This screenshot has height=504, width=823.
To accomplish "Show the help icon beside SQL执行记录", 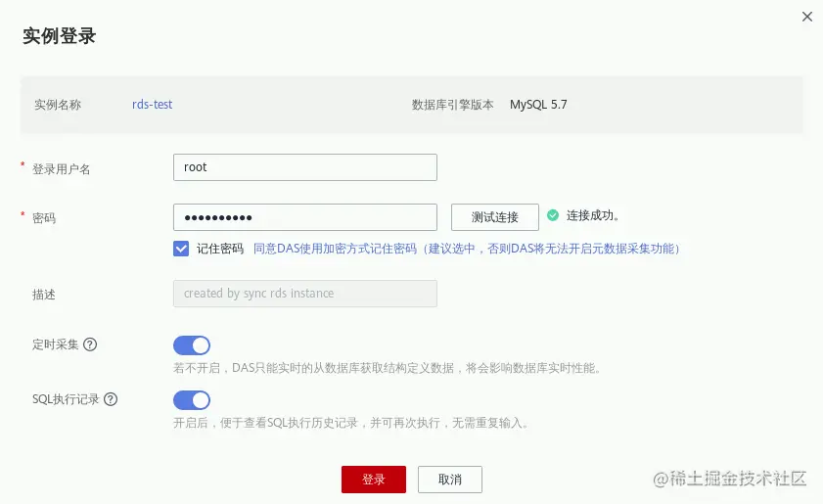I will (x=111, y=399).
